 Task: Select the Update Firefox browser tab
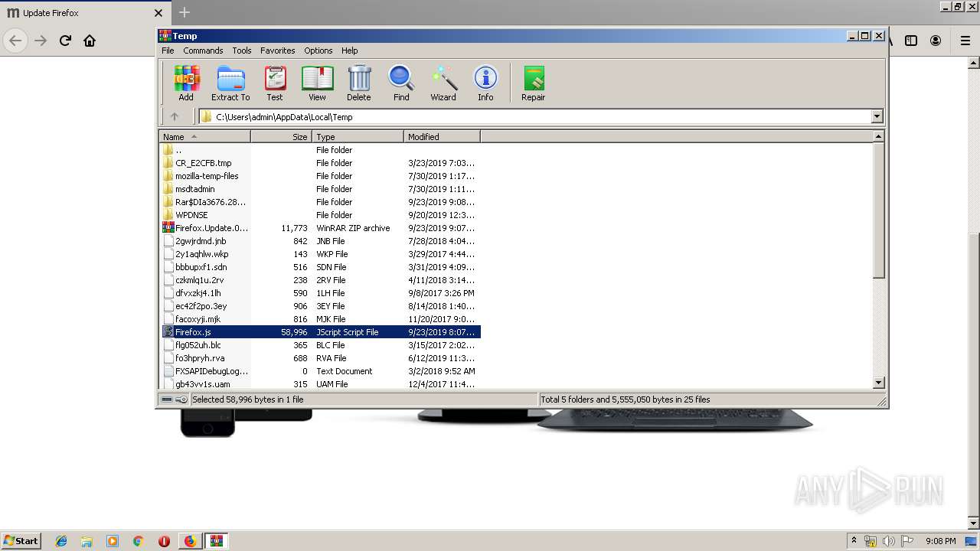(84, 13)
